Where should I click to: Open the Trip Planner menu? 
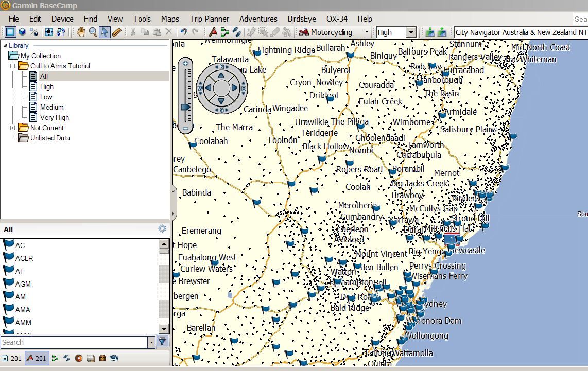click(209, 19)
